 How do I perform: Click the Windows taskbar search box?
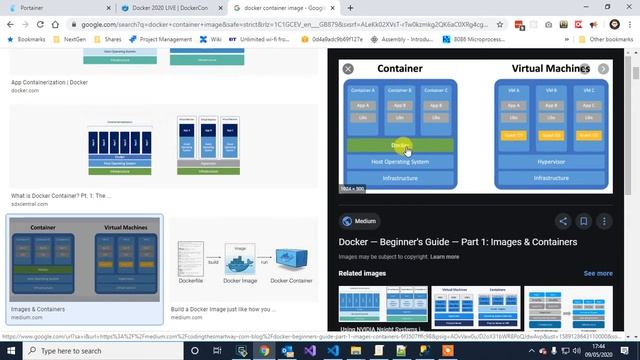[x=103, y=351]
